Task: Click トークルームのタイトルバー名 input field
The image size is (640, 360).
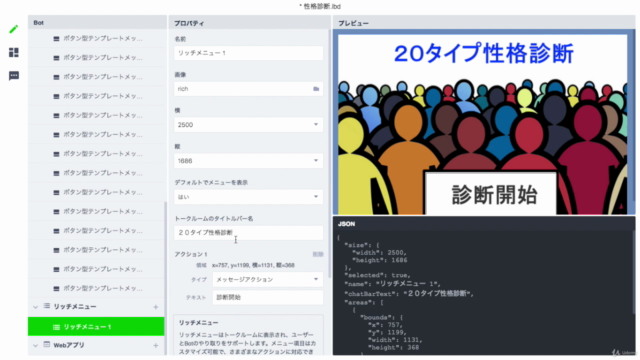Action: [x=248, y=233]
